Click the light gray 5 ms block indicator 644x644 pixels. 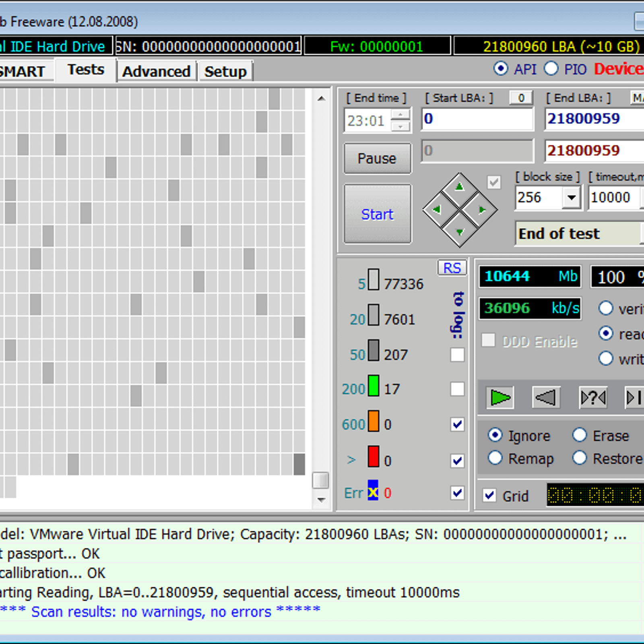374,279
